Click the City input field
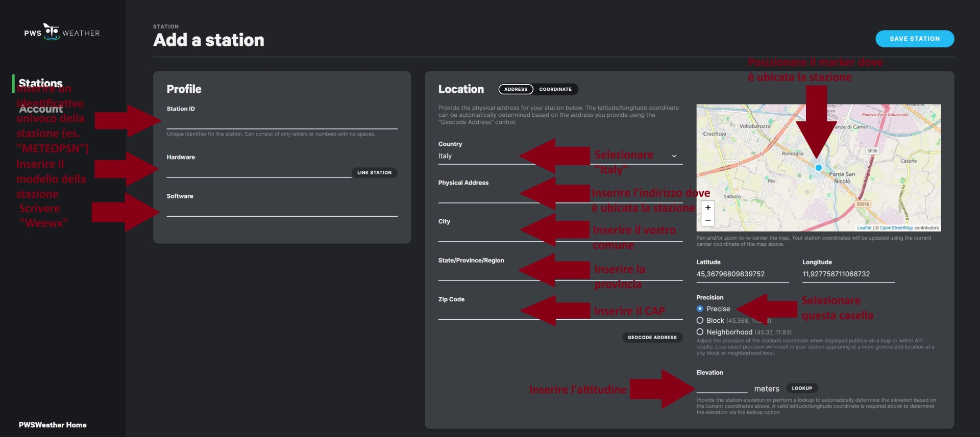980x437 pixels. pos(560,235)
